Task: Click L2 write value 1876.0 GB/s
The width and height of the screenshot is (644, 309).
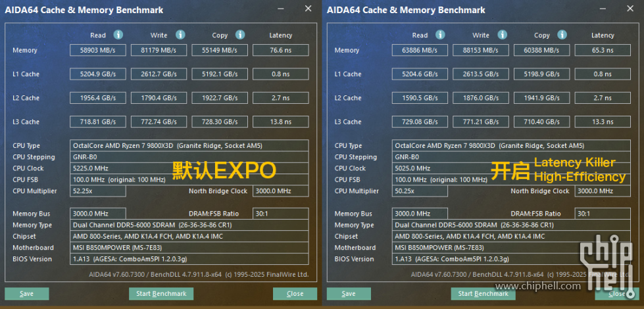Action: [481, 98]
